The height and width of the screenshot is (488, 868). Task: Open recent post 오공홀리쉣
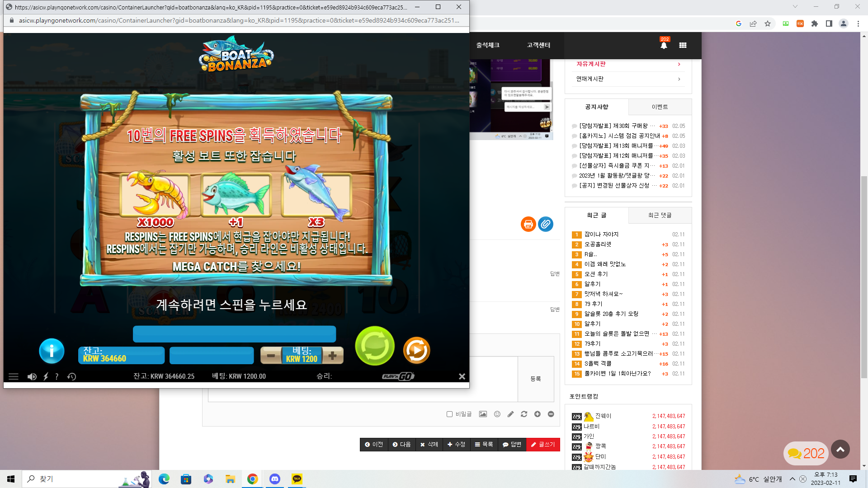[598, 244]
